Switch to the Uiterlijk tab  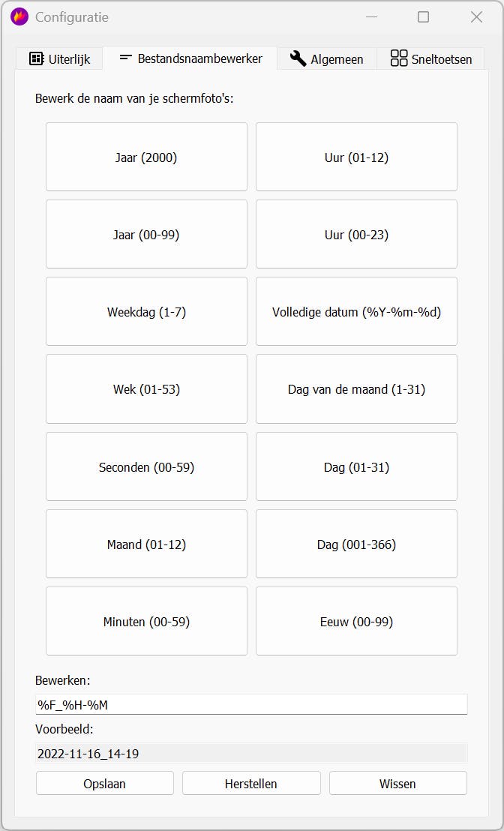point(59,58)
